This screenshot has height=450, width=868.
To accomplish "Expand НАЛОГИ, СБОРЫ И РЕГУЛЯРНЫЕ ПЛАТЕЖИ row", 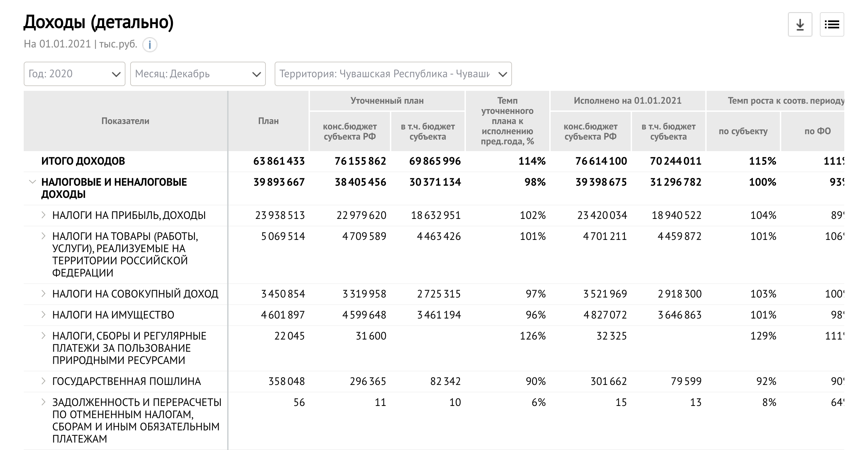I will click(x=43, y=336).
